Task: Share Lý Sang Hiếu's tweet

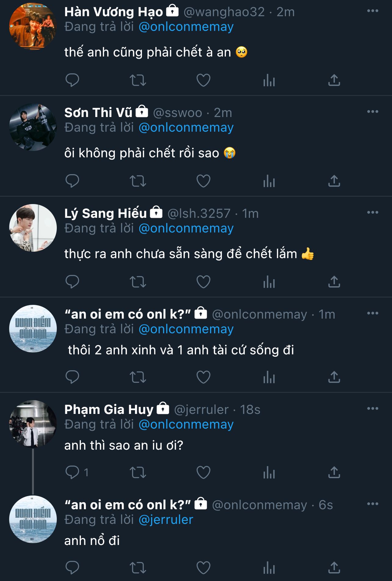Action: click(x=334, y=282)
